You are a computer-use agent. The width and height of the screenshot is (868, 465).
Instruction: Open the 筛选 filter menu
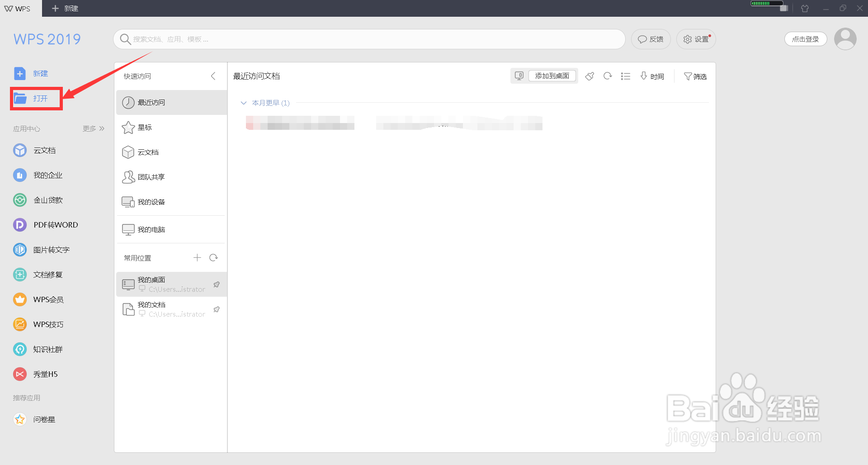click(x=695, y=76)
